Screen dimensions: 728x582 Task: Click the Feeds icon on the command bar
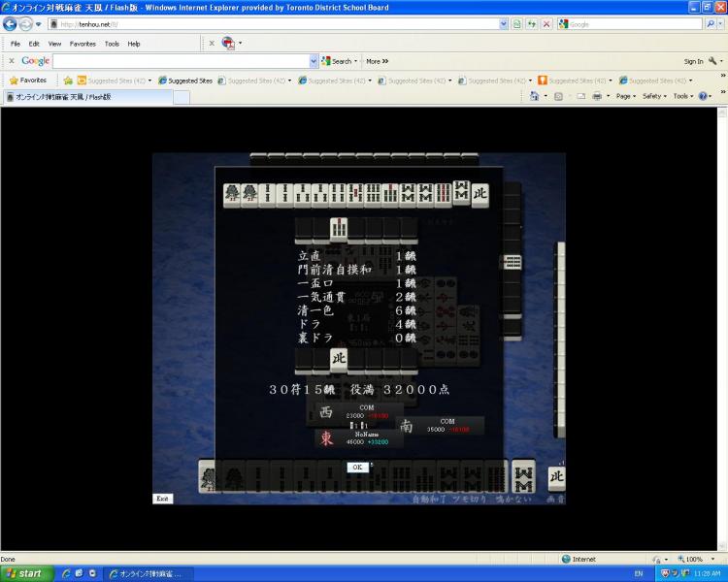pyautogui.click(x=558, y=96)
